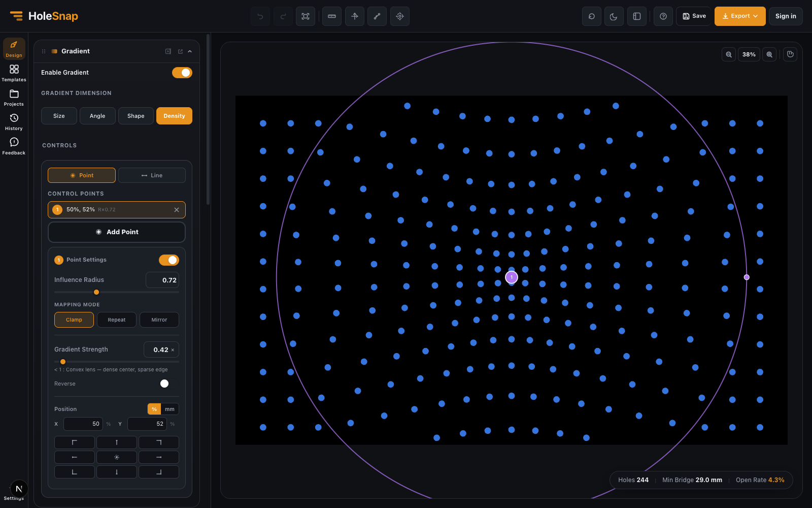Click the Influence Radius value field
Image resolution: width=812 pixels, height=508 pixels.
click(x=162, y=280)
